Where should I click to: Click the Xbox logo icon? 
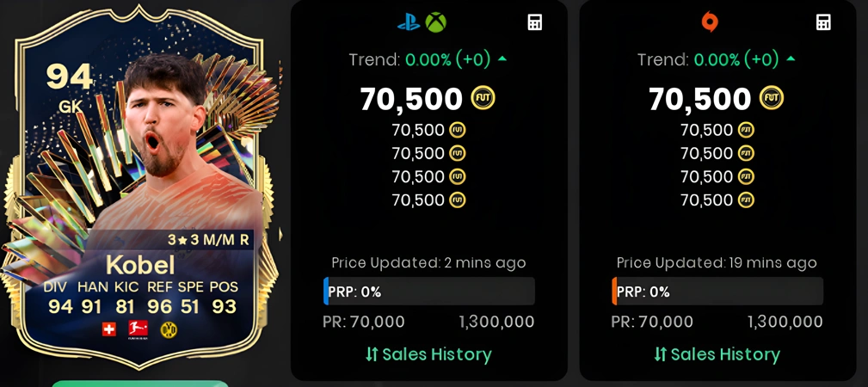coord(435,22)
